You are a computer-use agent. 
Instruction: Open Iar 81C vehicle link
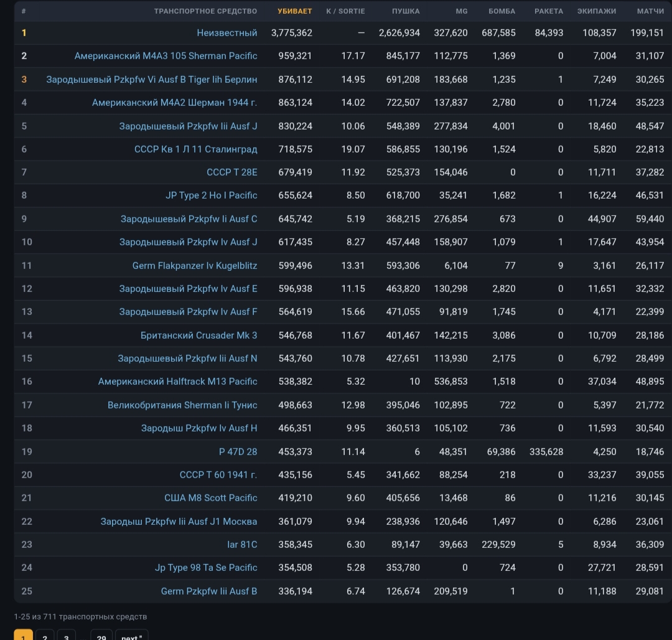pos(242,544)
